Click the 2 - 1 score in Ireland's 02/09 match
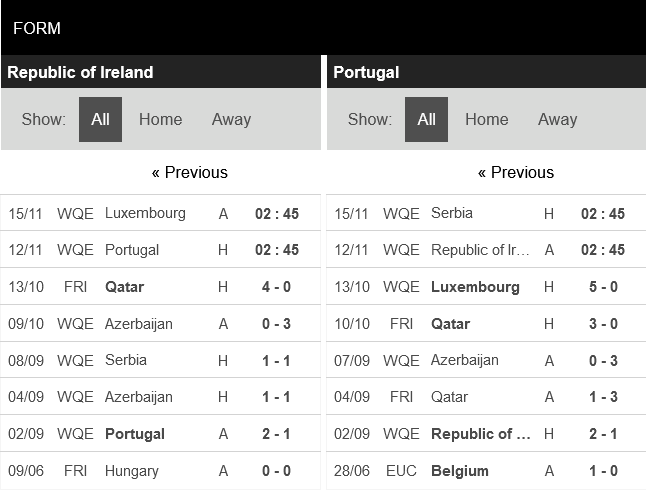 (x=276, y=434)
